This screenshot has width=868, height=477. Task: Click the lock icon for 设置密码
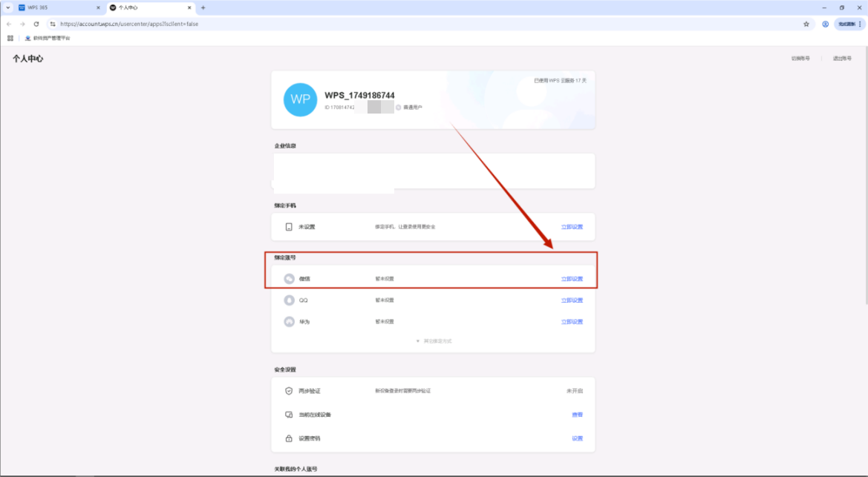[x=288, y=438]
